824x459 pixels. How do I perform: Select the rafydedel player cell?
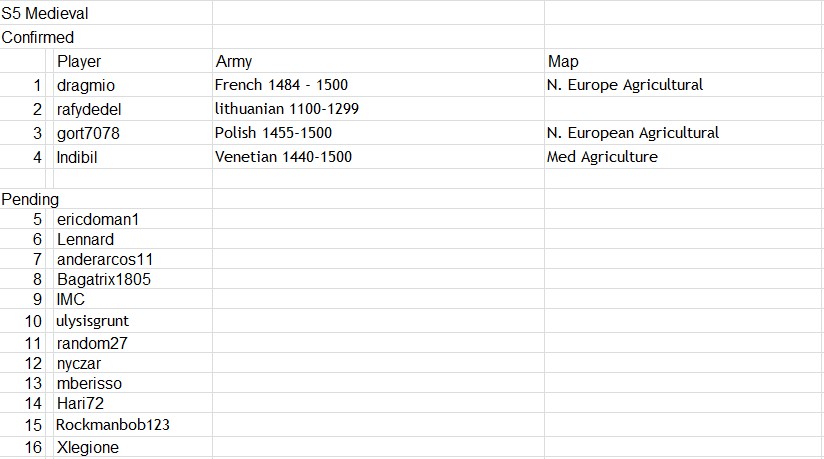[133, 109]
